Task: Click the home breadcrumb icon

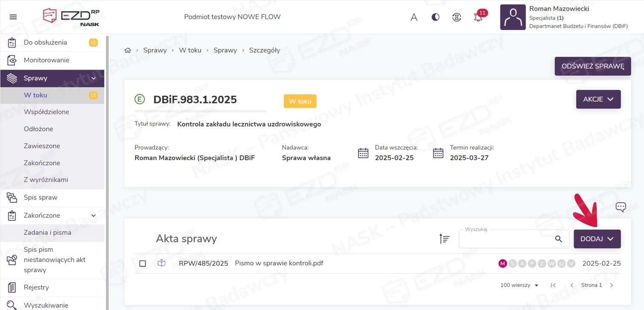Action: tap(127, 50)
